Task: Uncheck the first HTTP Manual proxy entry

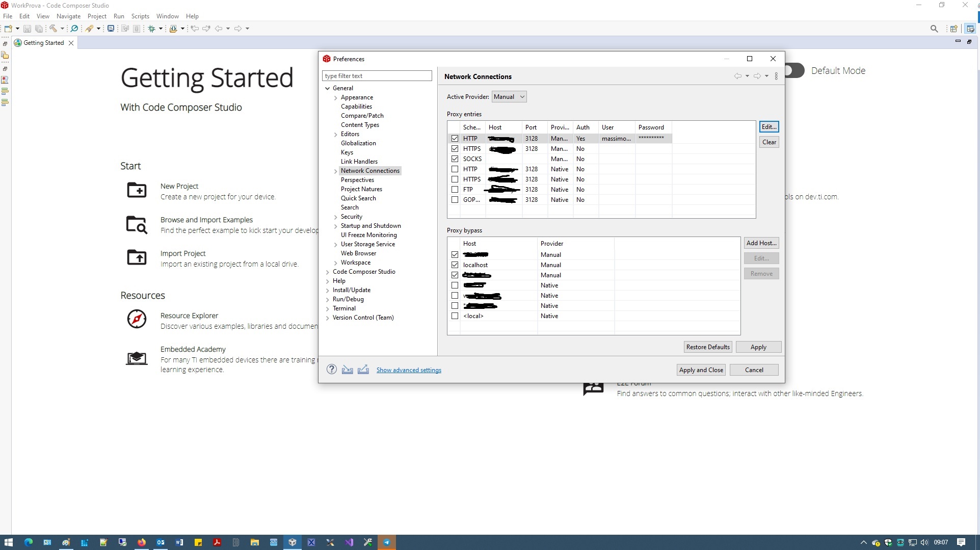Action: (455, 139)
